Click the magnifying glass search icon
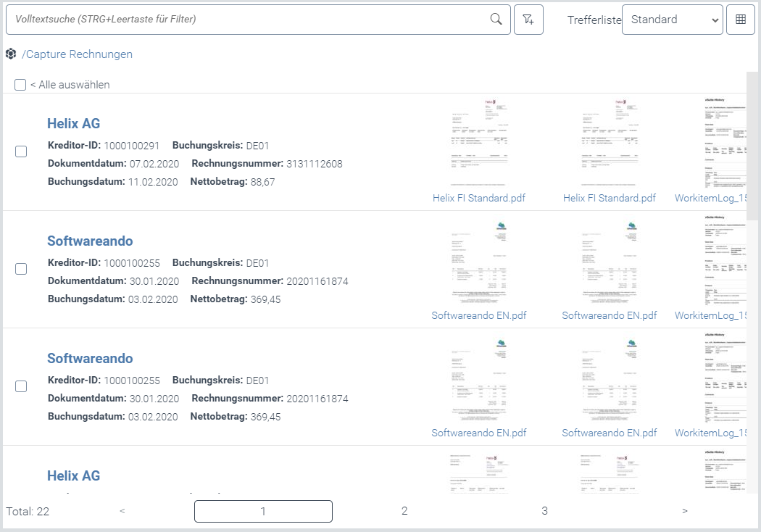Image resolution: width=761 pixels, height=532 pixels. coord(496,20)
